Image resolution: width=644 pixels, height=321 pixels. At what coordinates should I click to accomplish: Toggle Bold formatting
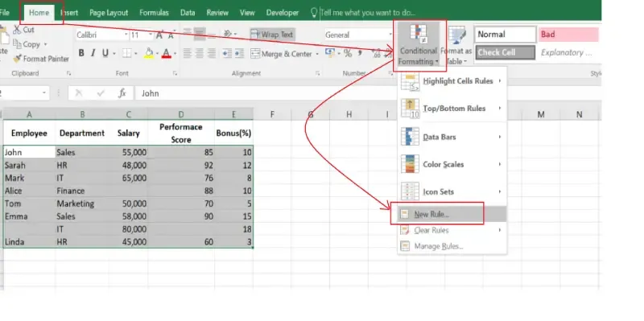tap(81, 53)
